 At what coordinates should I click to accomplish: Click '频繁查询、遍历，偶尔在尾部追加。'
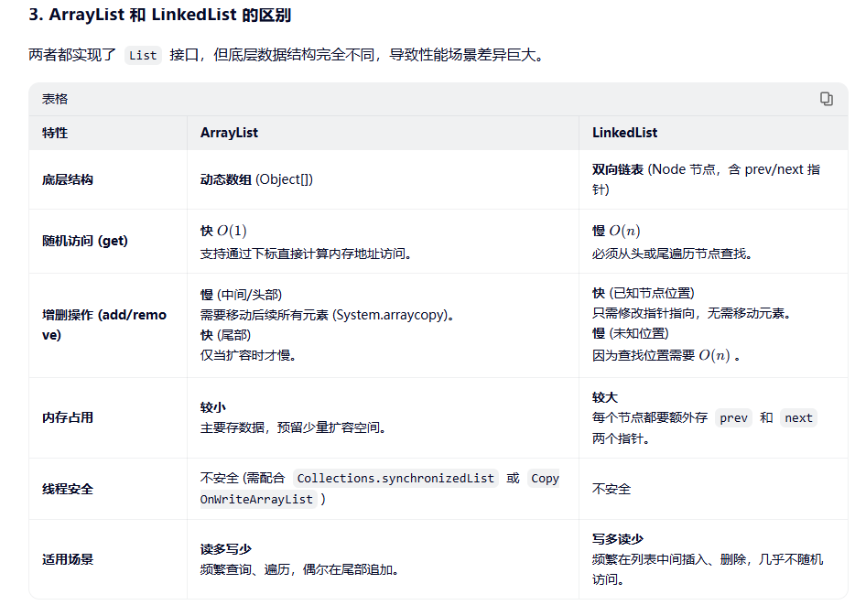[x=299, y=569]
